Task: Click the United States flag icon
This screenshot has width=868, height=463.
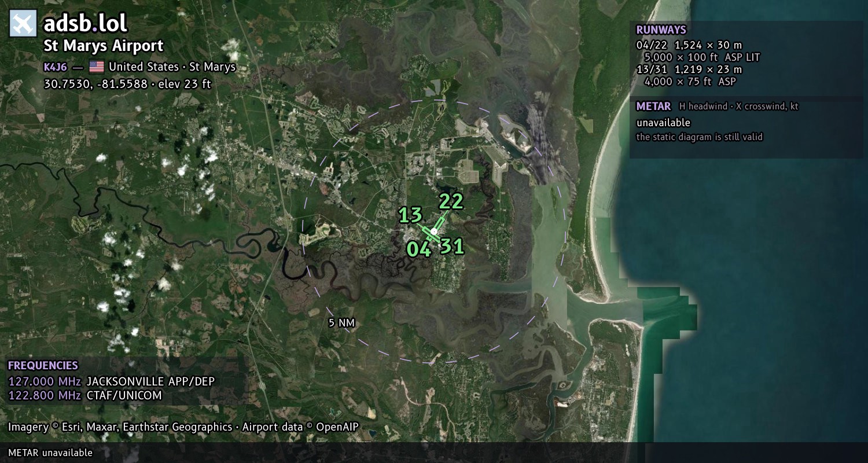Action: pyautogui.click(x=97, y=67)
